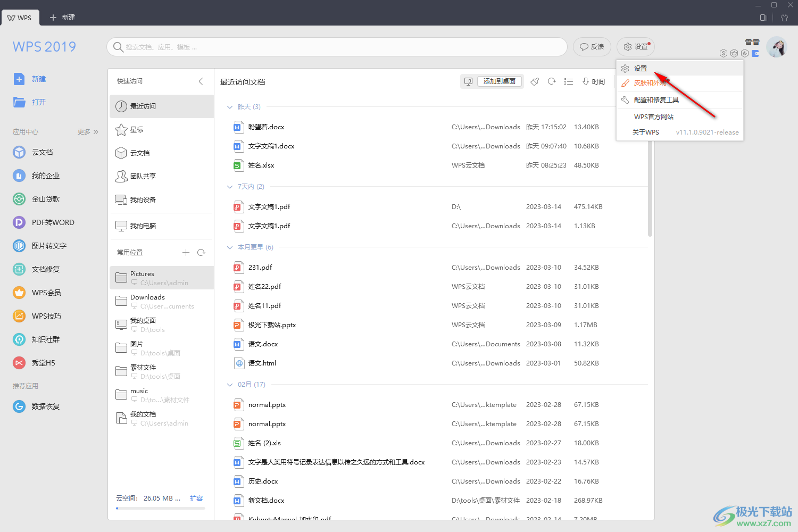Click 添加到桌面 button
This screenshot has width=798, height=532.
[x=499, y=81]
